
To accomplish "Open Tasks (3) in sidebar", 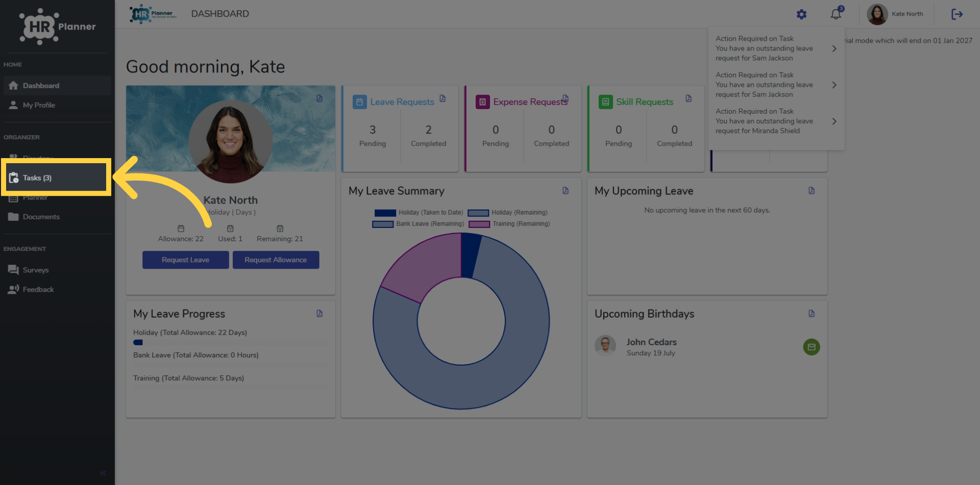I will [56, 177].
